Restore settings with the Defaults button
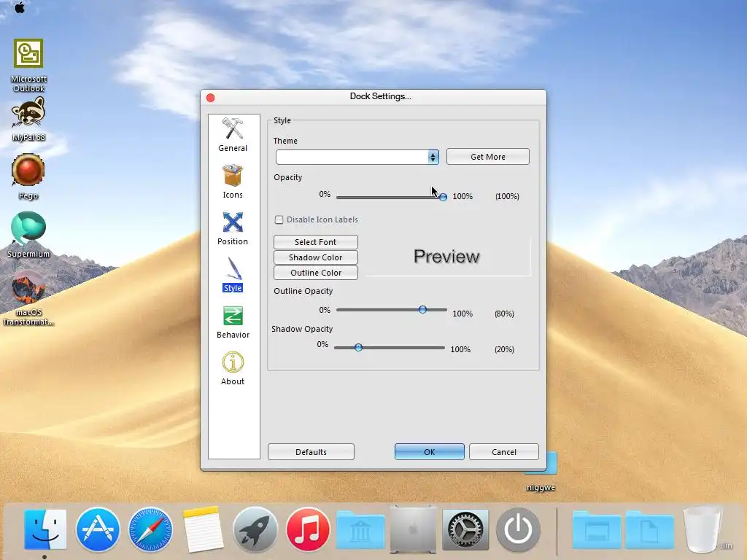Screen dimensions: 747x560 pyautogui.click(x=311, y=452)
